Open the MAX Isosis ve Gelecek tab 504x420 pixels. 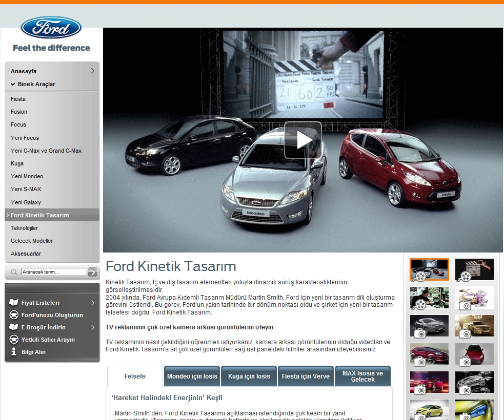coord(362,376)
